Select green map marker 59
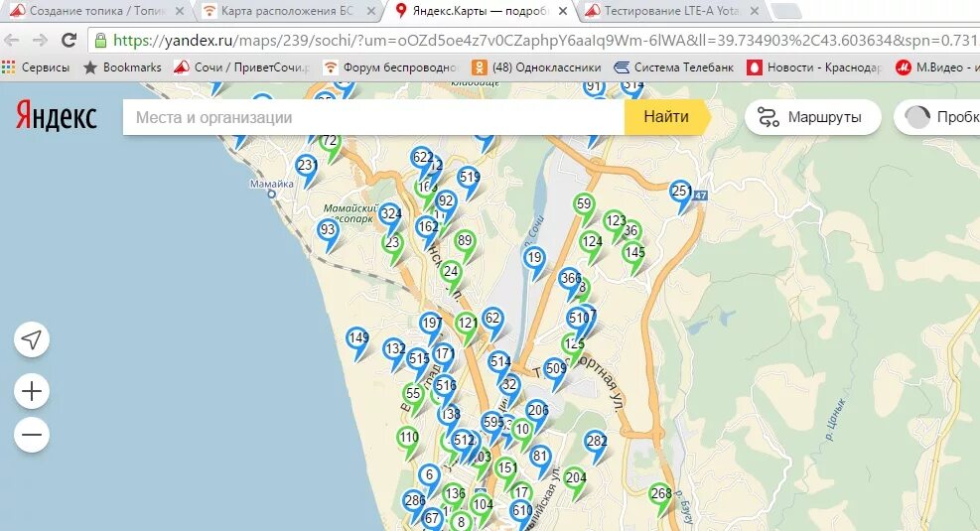This screenshot has height=531, width=980. [x=584, y=205]
